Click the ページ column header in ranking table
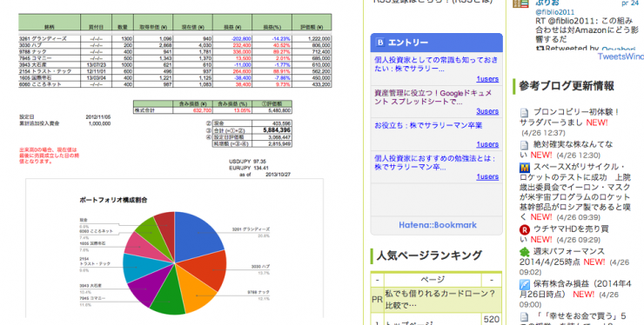The width and height of the screenshot is (644, 325). click(433, 280)
